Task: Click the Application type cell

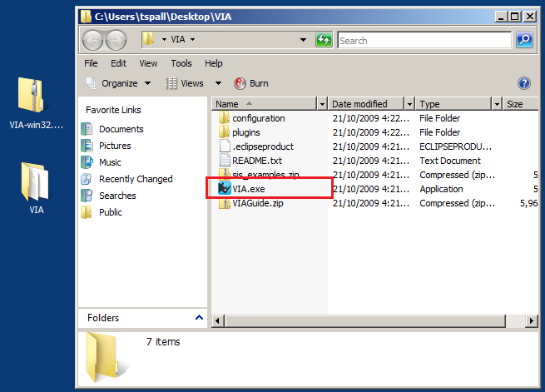Action: [441, 189]
